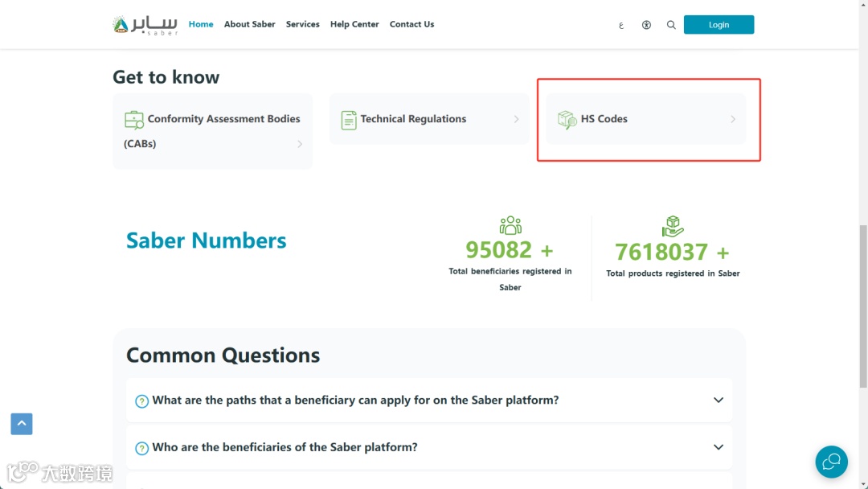
Task: Open the search magnifier icon
Action: 671,25
